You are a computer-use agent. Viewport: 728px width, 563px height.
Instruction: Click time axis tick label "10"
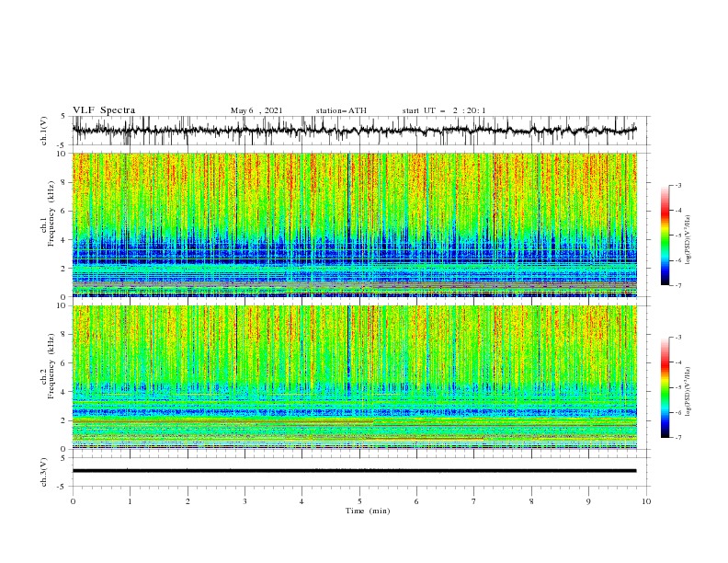point(646,501)
